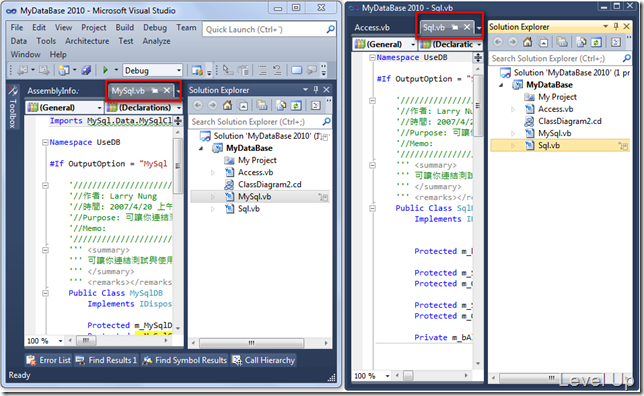The image size is (644, 396).
Task: Click search magnifier in right Solution Explorer
Action: point(627,58)
